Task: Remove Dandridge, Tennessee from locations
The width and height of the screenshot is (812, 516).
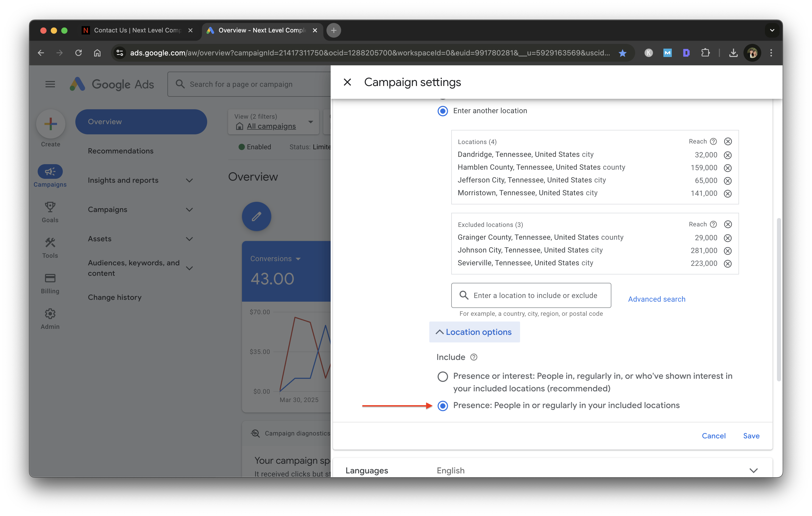Action: click(728, 155)
